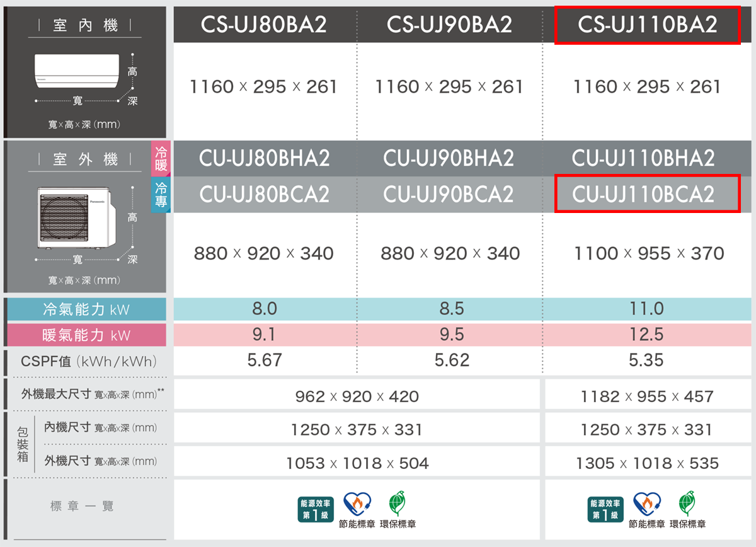
Task: Click 880 × 920 × 340 under CU-UJ80BCA2
Action: click(x=263, y=254)
